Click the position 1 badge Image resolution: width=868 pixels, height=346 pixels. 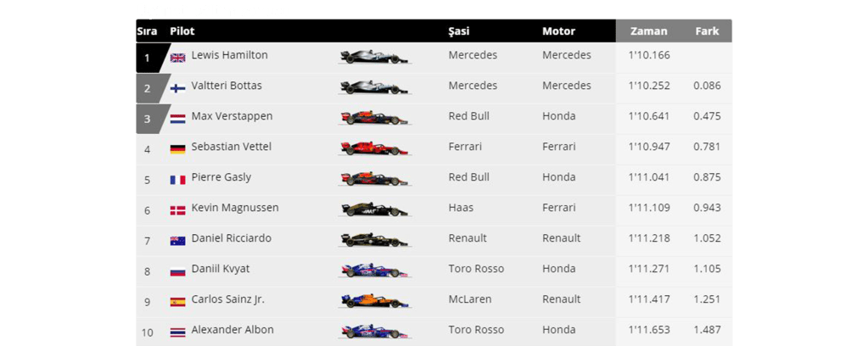[x=147, y=58]
